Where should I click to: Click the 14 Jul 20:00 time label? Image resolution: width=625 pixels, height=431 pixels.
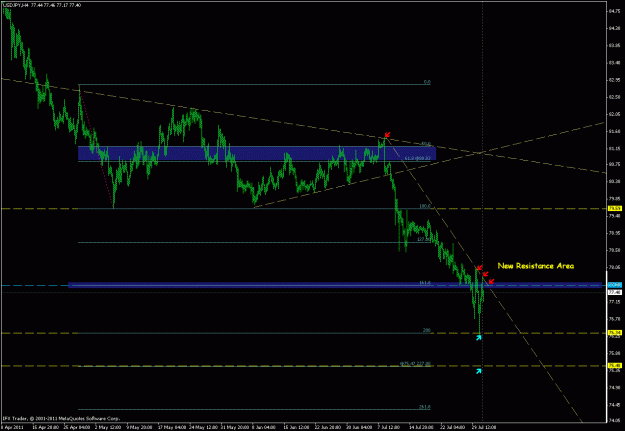point(420,426)
